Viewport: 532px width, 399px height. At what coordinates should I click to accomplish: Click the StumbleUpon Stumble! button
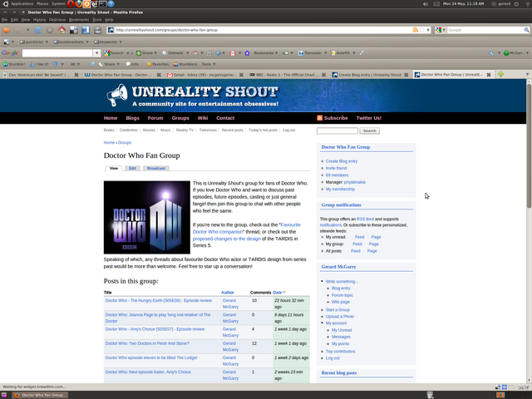click(14, 64)
